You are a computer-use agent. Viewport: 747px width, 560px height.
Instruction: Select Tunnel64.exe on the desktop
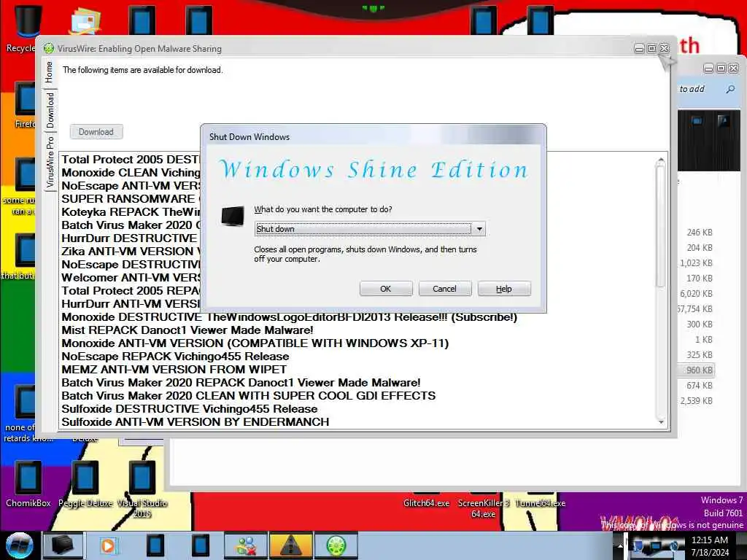(541, 503)
